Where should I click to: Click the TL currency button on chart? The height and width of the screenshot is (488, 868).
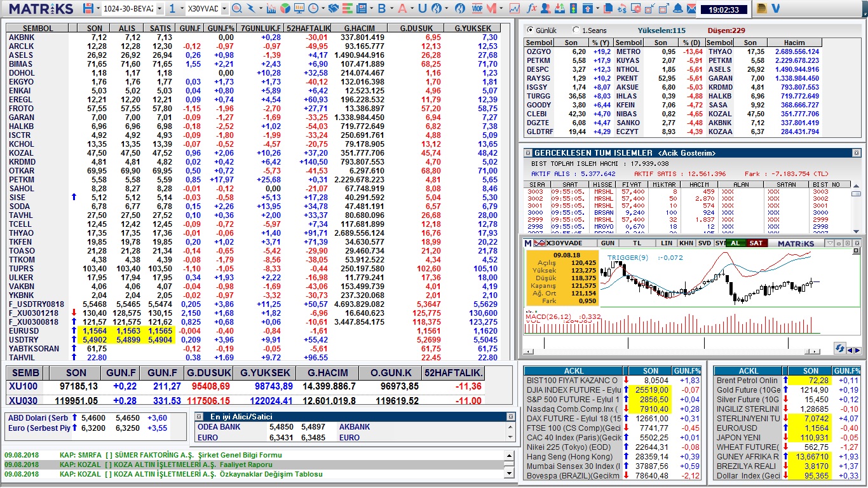pos(637,243)
